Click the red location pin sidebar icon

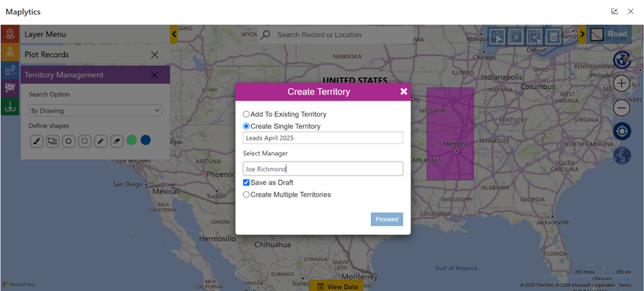(10, 34)
